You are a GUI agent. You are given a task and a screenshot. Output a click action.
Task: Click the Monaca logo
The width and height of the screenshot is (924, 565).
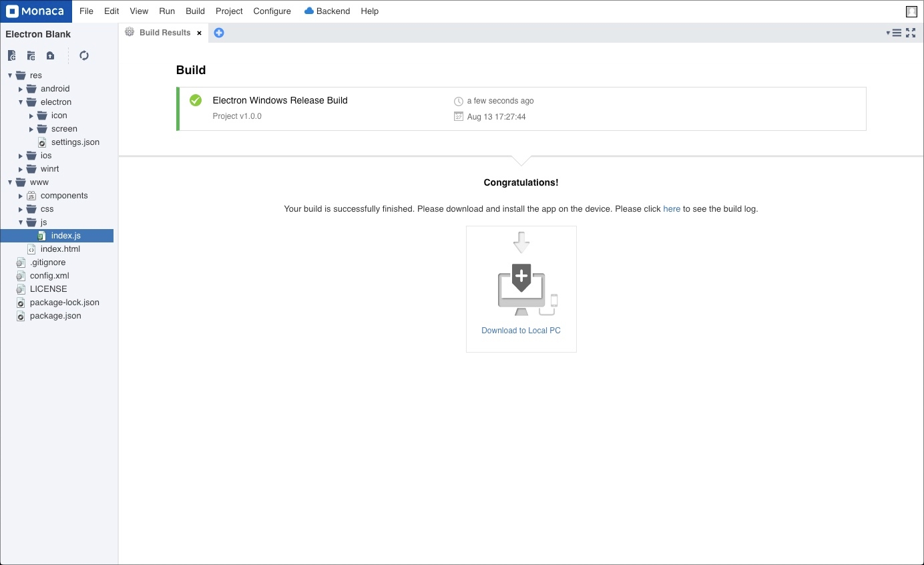click(x=36, y=11)
